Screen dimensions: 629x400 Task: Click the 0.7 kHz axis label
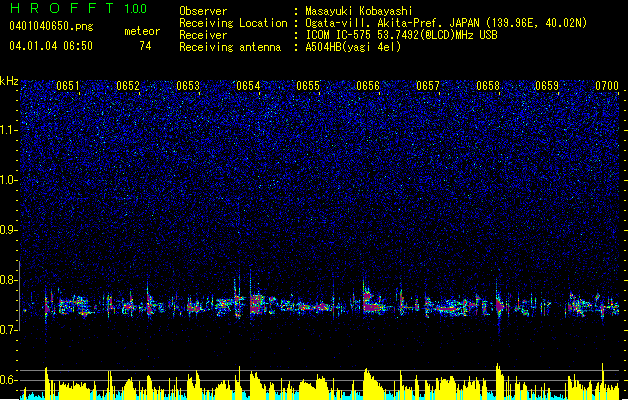click(x=9, y=330)
